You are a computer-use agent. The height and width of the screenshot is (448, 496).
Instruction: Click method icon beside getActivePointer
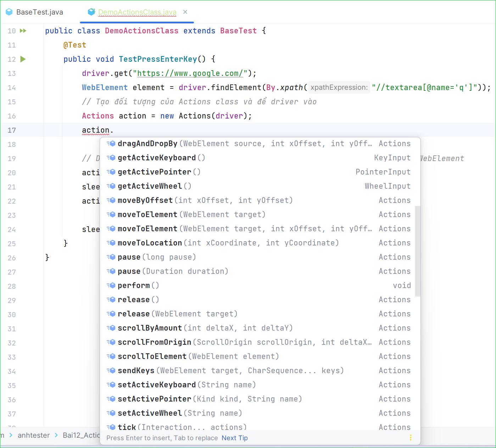(111, 172)
